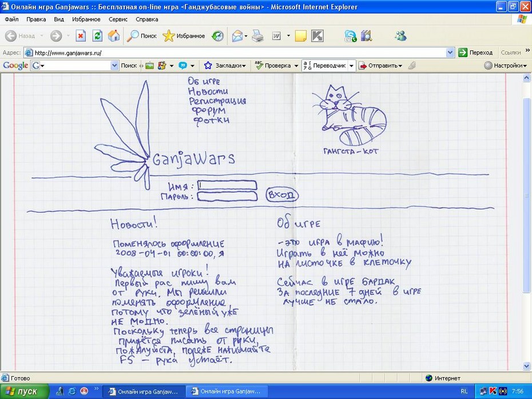Screen dimensions: 532x399
Task: Refresh the page with green arrows icon
Action: click(x=97, y=35)
